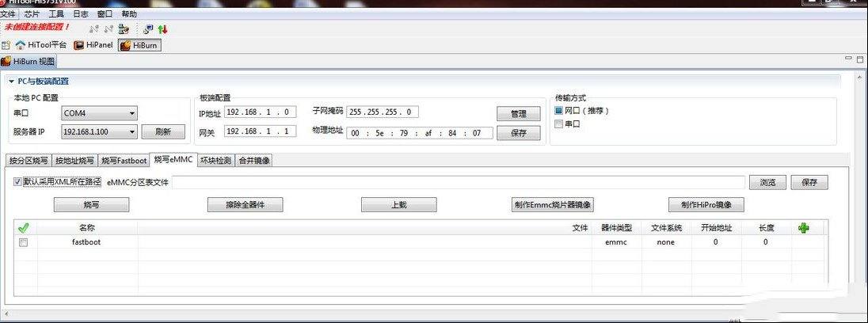This screenshot has height=323, width=868.
Task: Click the 开始地址 column header
Action: point(716,227)
